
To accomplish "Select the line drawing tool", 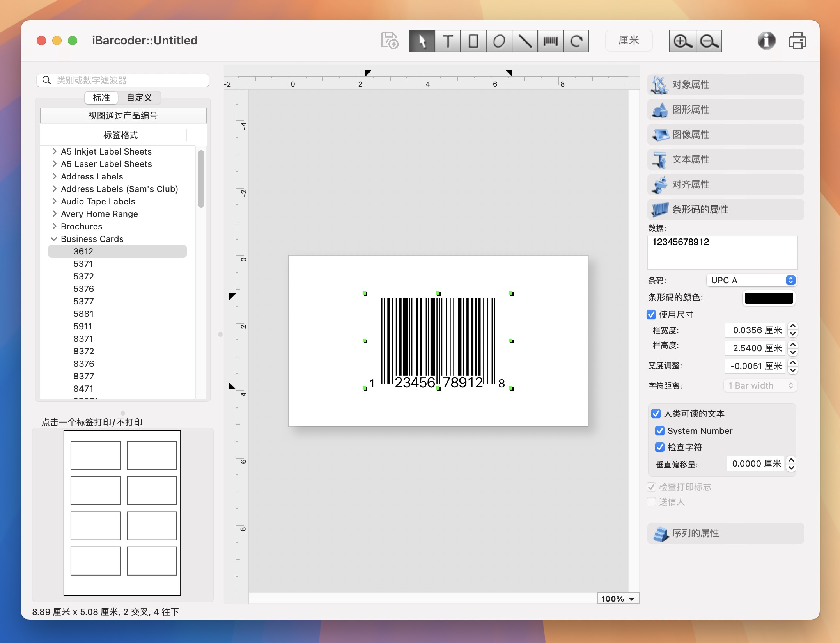I will (525, 41).
